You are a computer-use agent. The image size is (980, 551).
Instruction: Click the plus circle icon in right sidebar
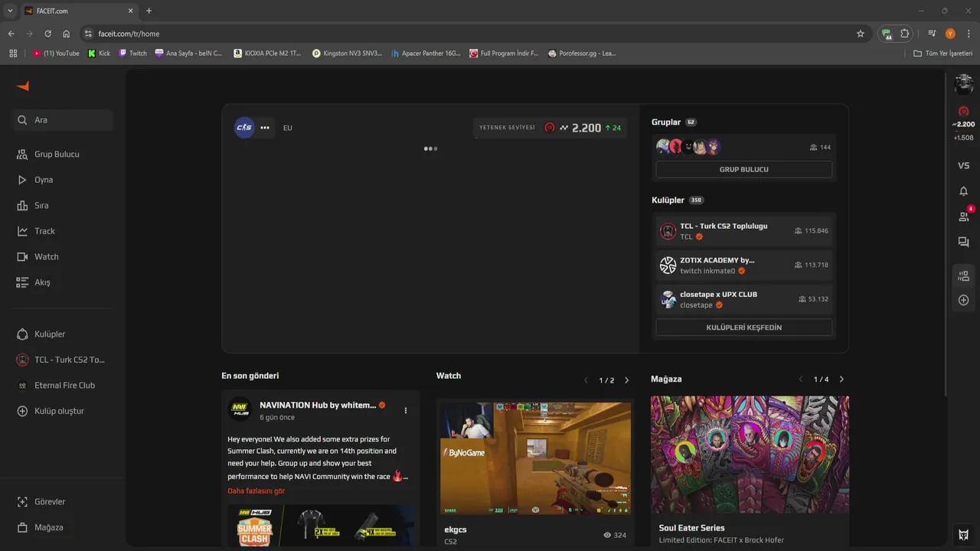(x=964, y=300)
